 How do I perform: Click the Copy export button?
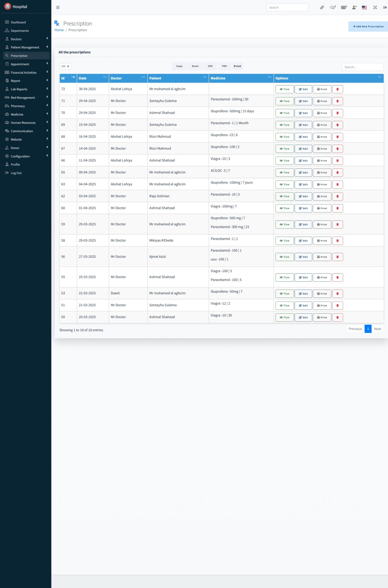(179, 66)
